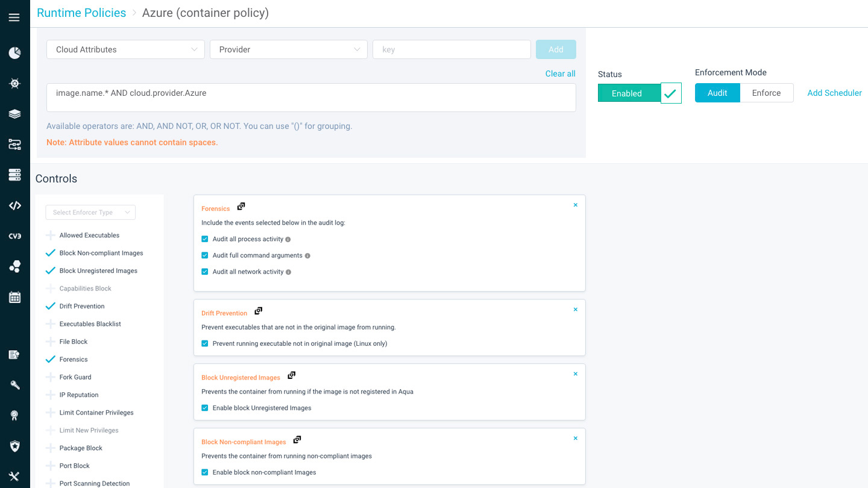Click the layers stack sidebar icon

click(14, 114)
